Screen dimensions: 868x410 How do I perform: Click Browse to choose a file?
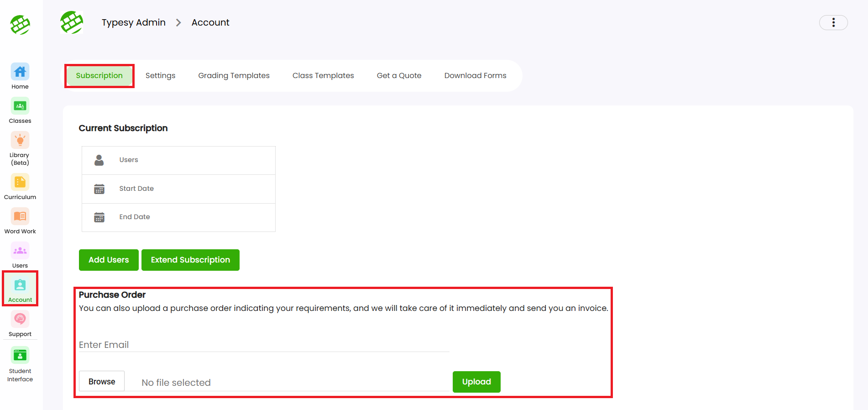(x=102, y=381)
